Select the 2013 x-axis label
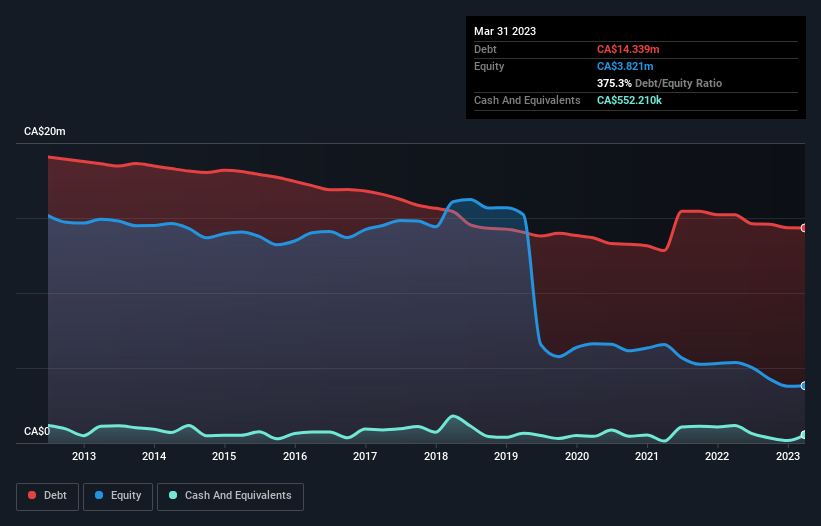This screenshot has width=821, height=526. click(84, 456)
